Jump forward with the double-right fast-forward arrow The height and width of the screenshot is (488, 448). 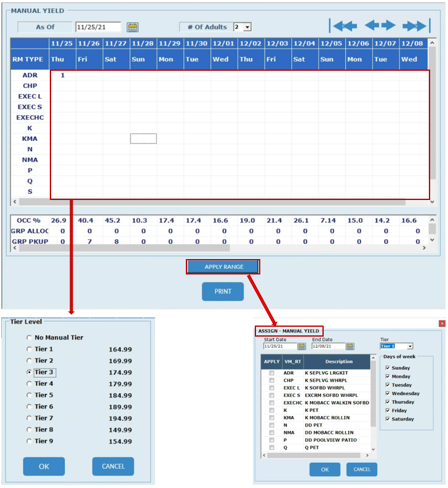(x=415, y=26)
